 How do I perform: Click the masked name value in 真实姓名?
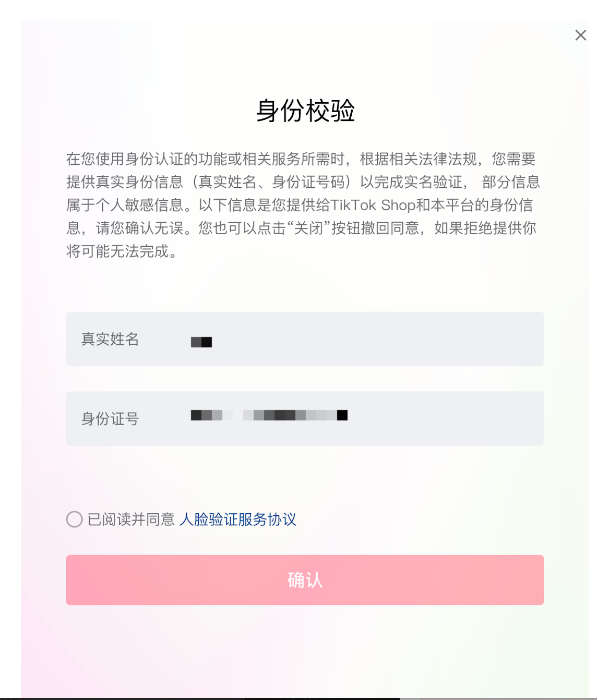[x=201, y=342]
